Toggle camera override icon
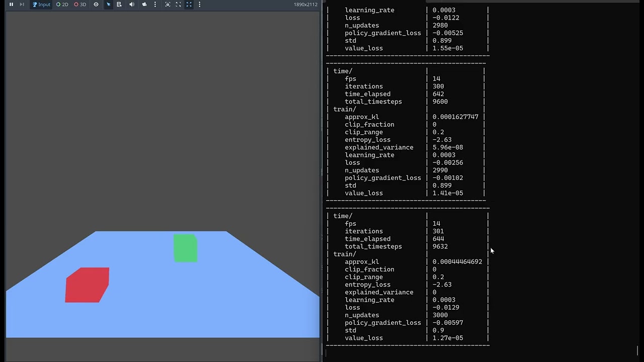Image resolution: width=644 pixels, height=362 pixels. 144,5
